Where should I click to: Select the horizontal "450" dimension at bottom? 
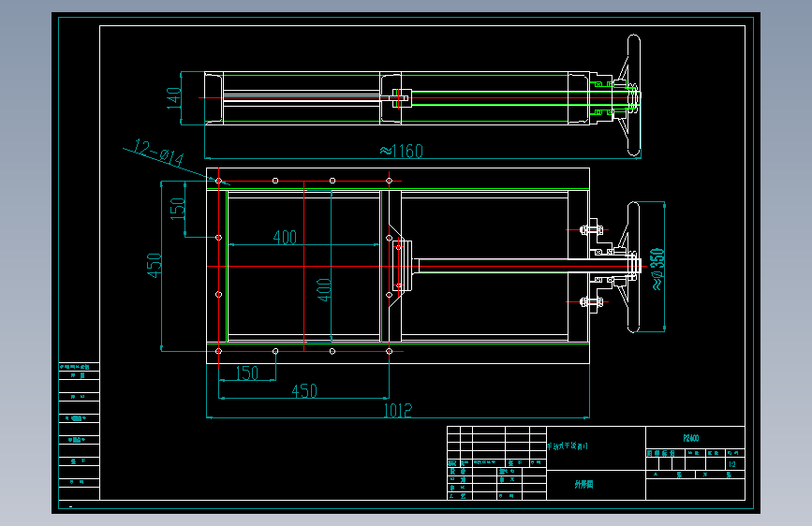304,391
